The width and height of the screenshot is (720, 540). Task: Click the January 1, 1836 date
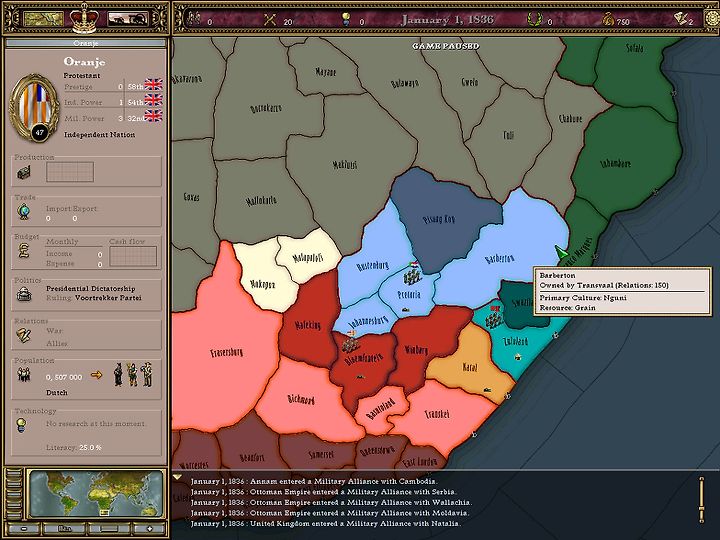[447, 20]
